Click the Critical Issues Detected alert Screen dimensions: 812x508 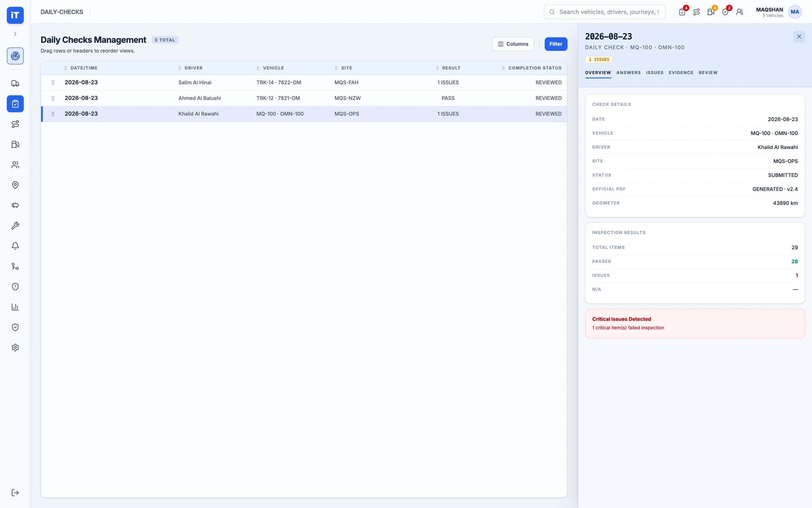695,323
